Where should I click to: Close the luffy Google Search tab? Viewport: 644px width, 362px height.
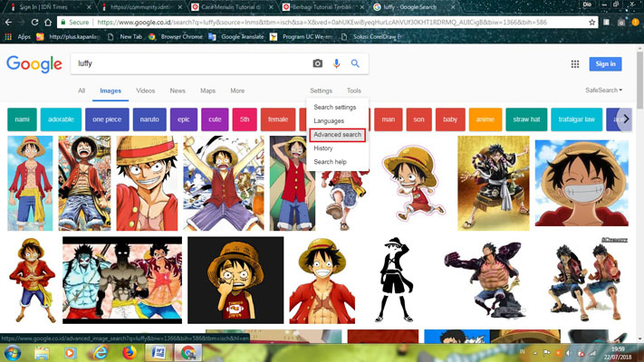453,7
